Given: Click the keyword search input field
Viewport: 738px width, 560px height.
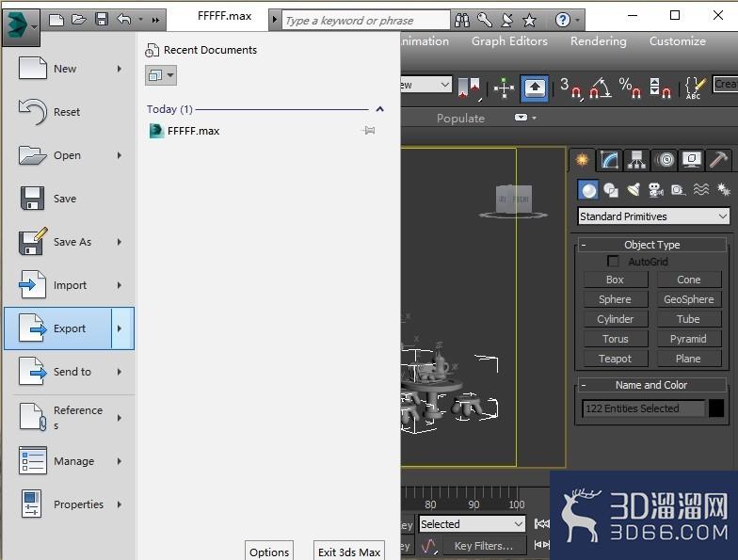Looking at the screenshot, I should pyautogui.click(x=365, y=21).
